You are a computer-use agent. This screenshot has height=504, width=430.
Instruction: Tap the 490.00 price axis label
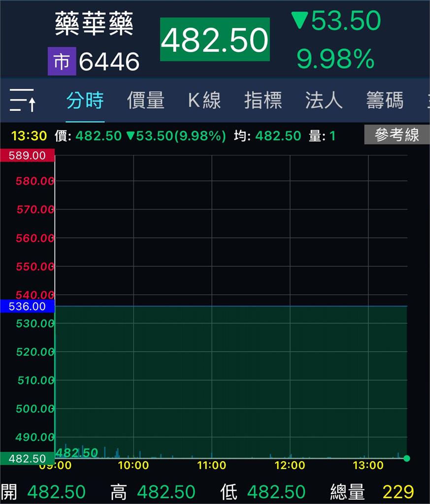click(x=35, y=437)
